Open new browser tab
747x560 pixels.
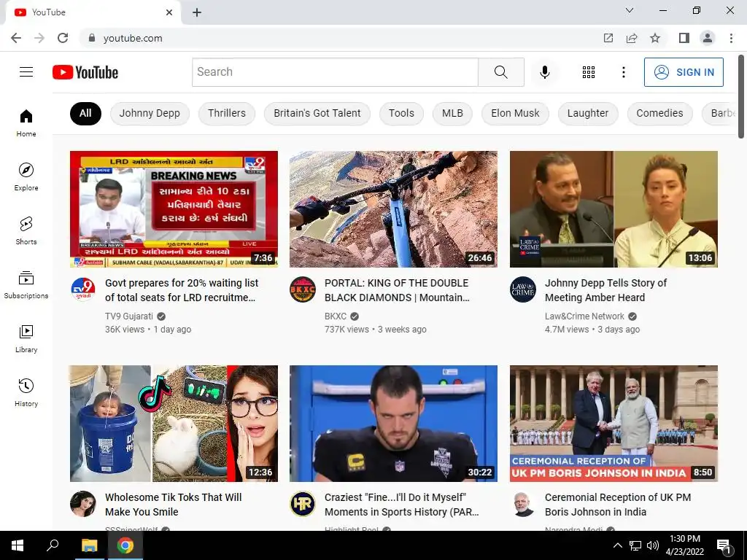click(x=197, y=12)
